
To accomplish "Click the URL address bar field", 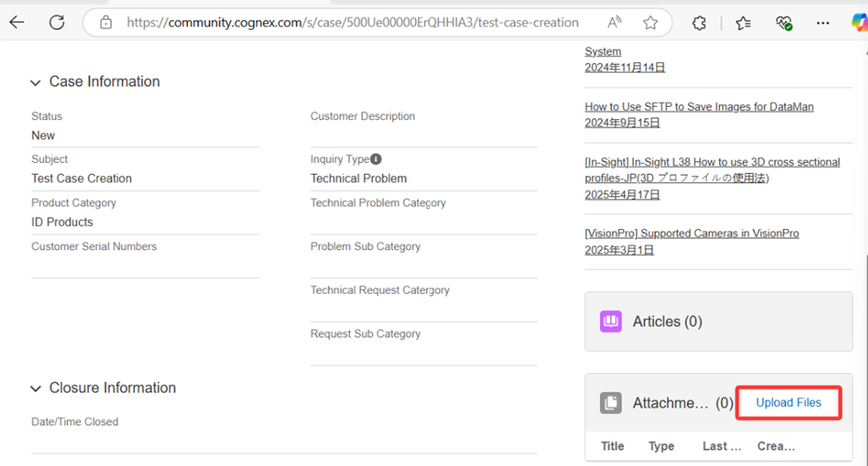I will [353, 22].
